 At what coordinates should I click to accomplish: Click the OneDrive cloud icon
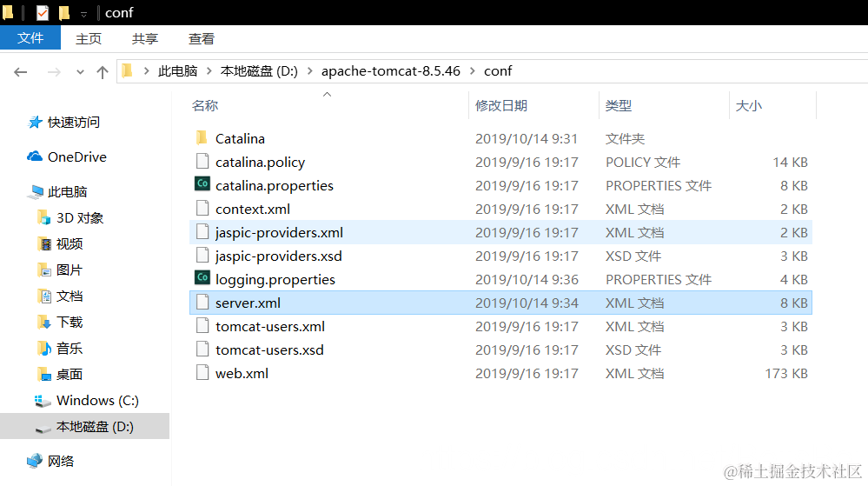tap(35, 156)
